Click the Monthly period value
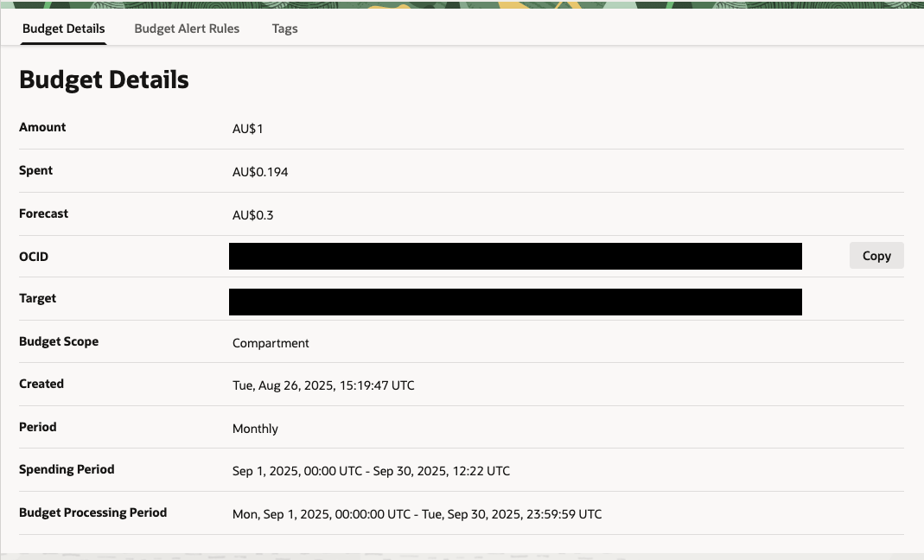 255,429
